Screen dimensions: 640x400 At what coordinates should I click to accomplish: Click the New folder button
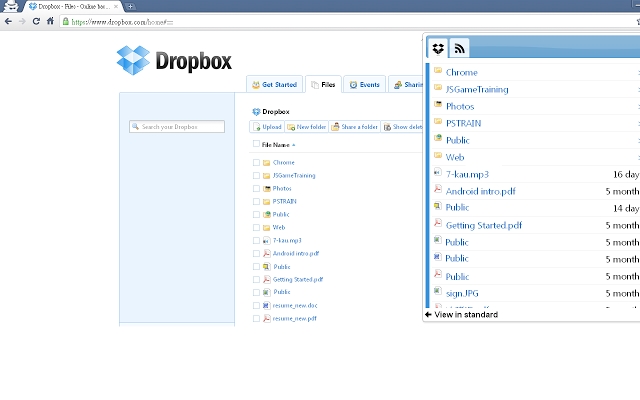tap(305, 127)
